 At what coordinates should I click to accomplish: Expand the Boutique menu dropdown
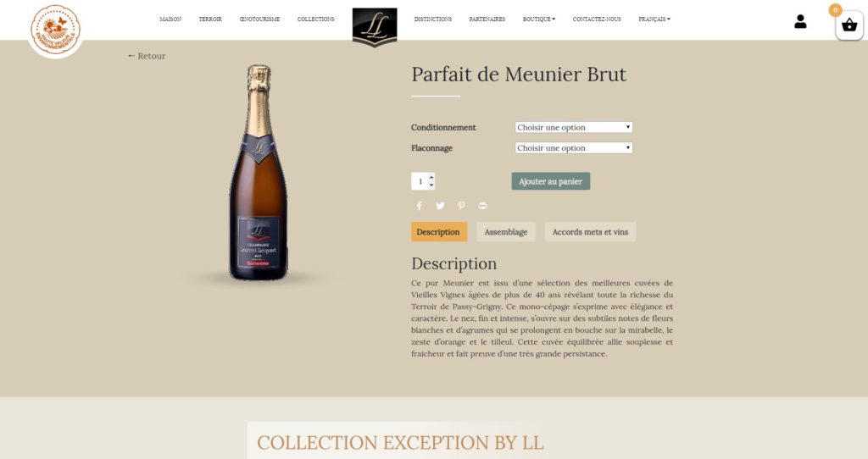click(x=538, y=19)
